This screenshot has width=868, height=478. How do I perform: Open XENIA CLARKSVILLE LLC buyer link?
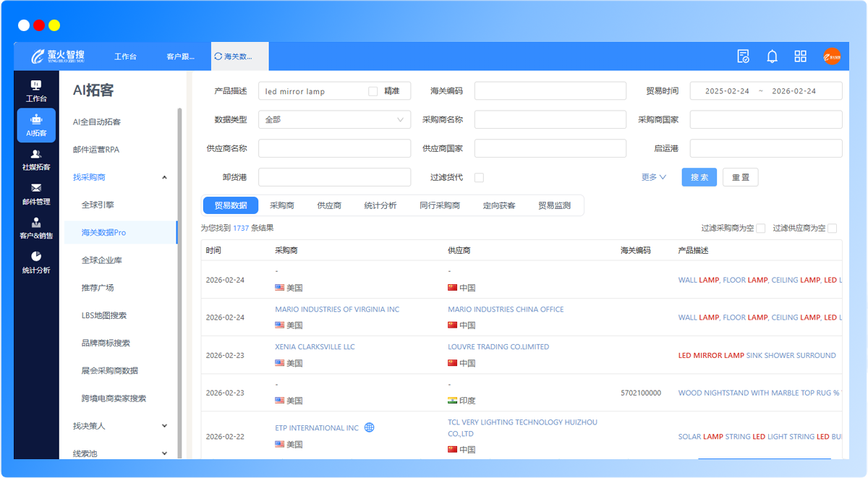(315, 346)
